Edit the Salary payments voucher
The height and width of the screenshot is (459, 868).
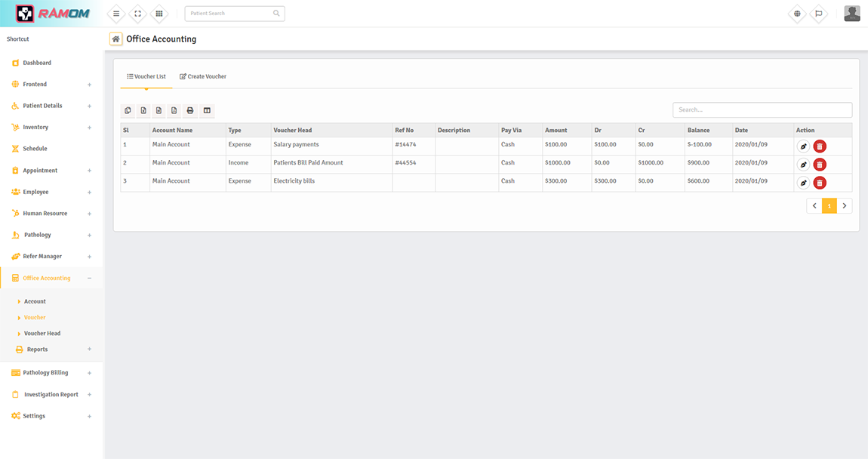pos(803,146)
